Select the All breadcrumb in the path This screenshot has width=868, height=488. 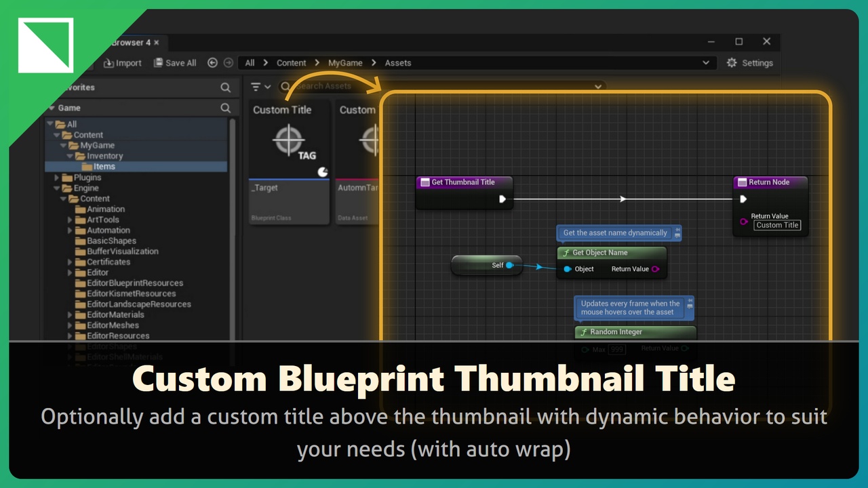pos(250,62)
